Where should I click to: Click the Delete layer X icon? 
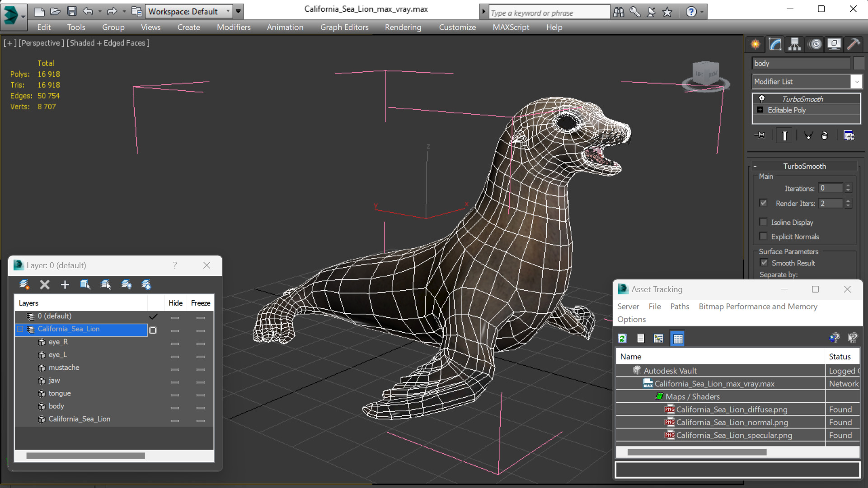(x=44, y=284)
